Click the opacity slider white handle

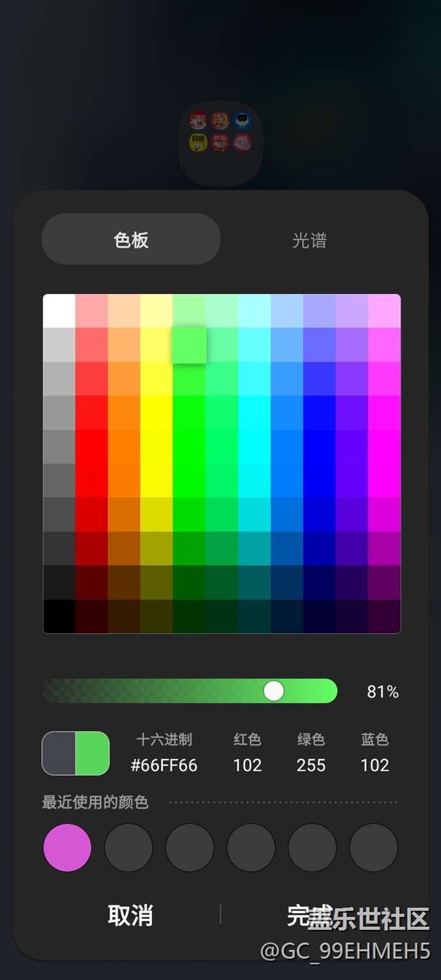273,691
